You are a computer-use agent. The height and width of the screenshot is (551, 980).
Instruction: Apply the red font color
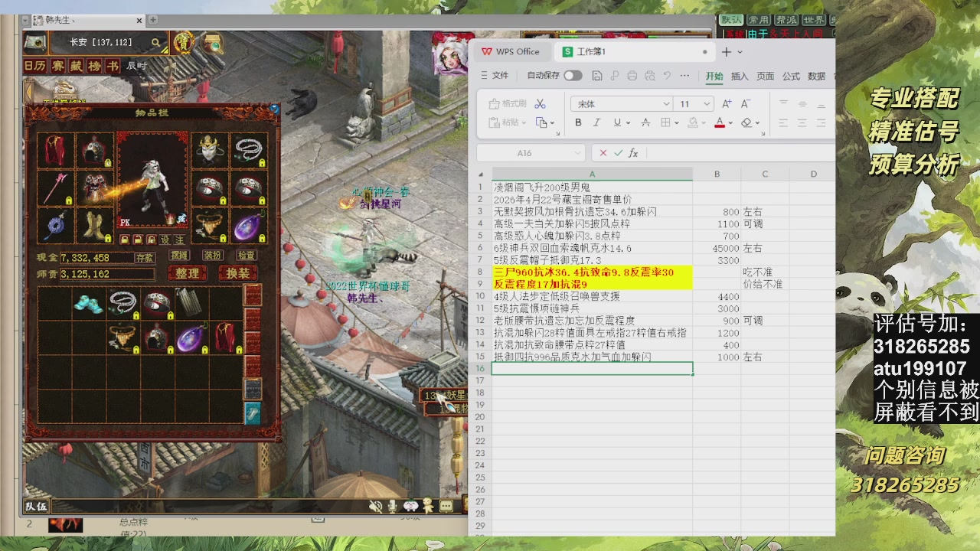[719, 122]
